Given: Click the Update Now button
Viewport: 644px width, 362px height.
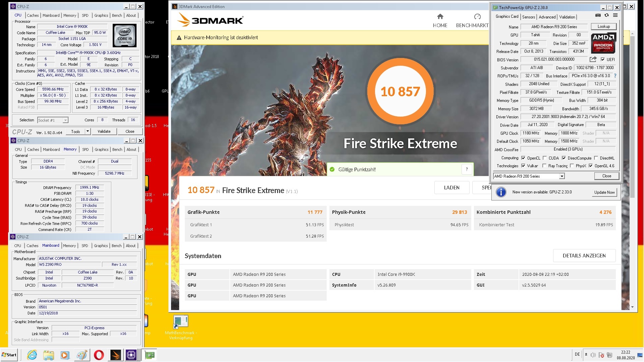Looking at the screenshot, I should coord(604,192).
